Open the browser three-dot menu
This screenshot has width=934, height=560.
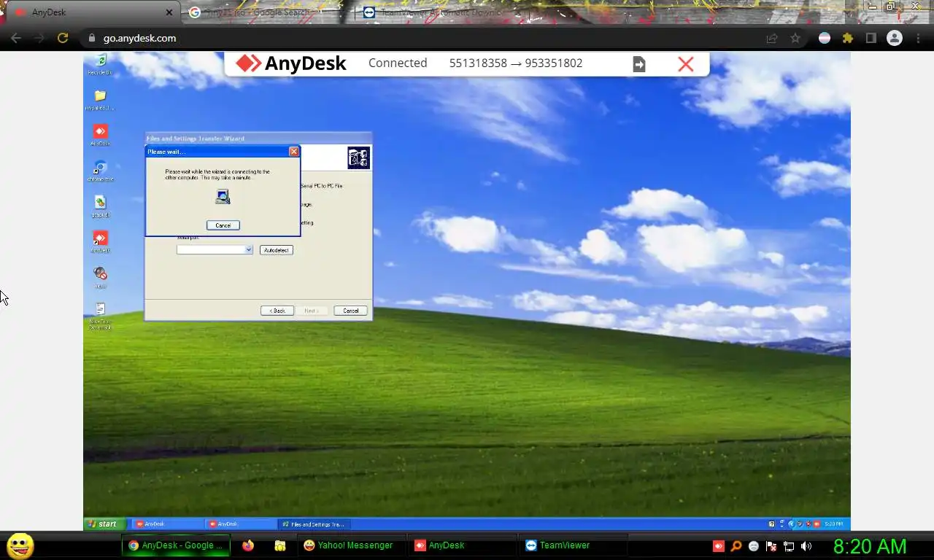click(919, 38)
